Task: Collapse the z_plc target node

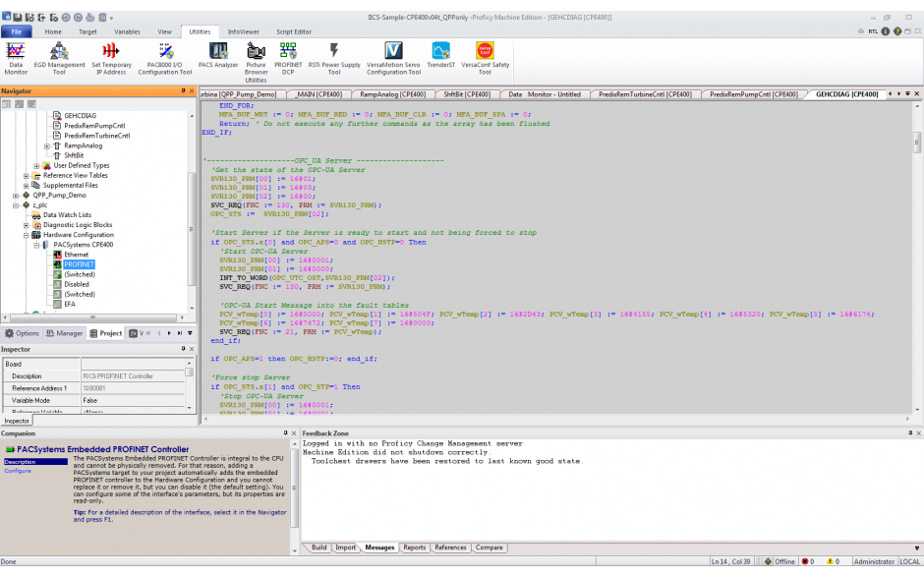Action: (x=16, y=205)
